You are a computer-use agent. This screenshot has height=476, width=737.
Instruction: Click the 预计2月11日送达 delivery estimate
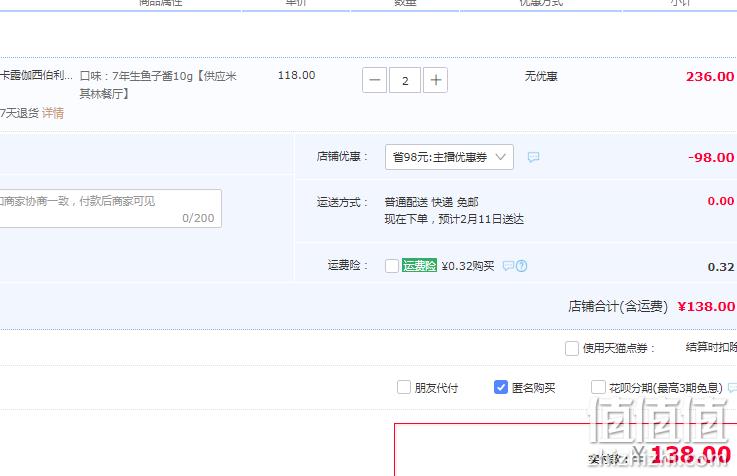pyautogui.click(x=481, y=219)
